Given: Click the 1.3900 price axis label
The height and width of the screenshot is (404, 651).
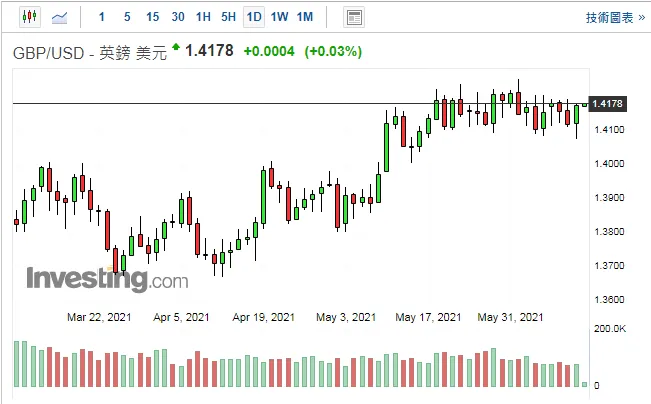Looking at the screenshot, I should [609, 198].
